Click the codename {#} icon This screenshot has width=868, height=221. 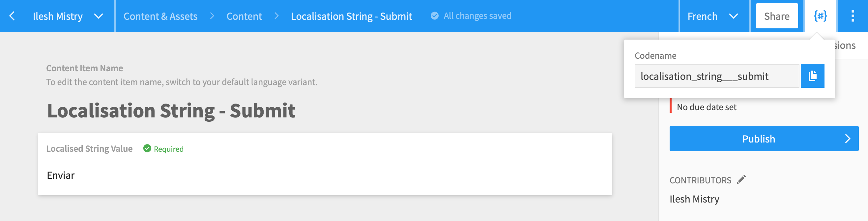(x=820, y=16)
